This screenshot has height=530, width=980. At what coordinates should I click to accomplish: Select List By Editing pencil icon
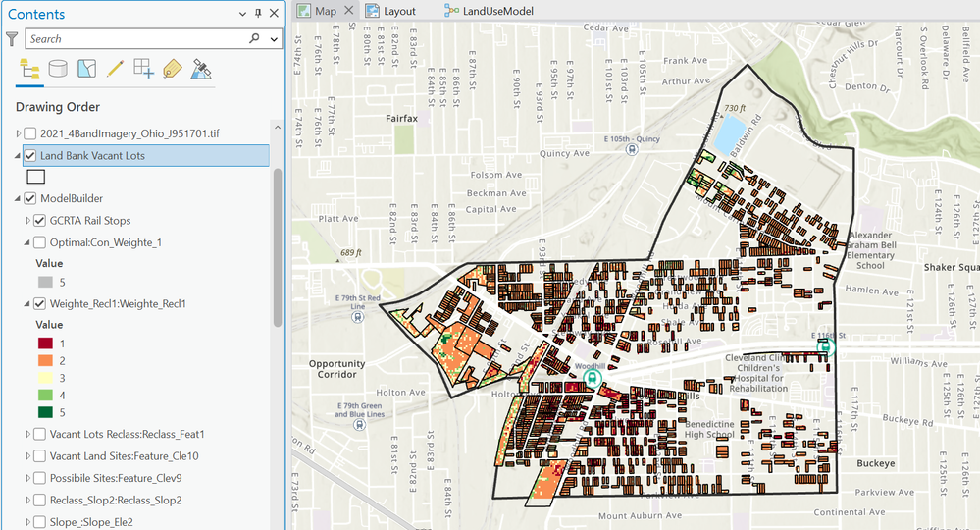pos(115,69)
